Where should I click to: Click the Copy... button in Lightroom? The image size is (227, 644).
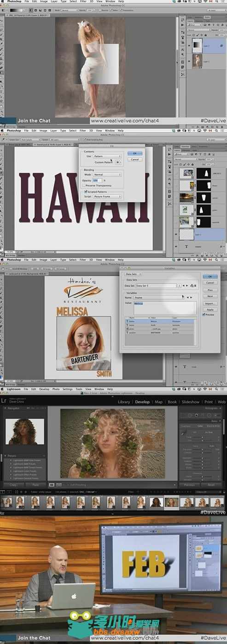point(14,485)
